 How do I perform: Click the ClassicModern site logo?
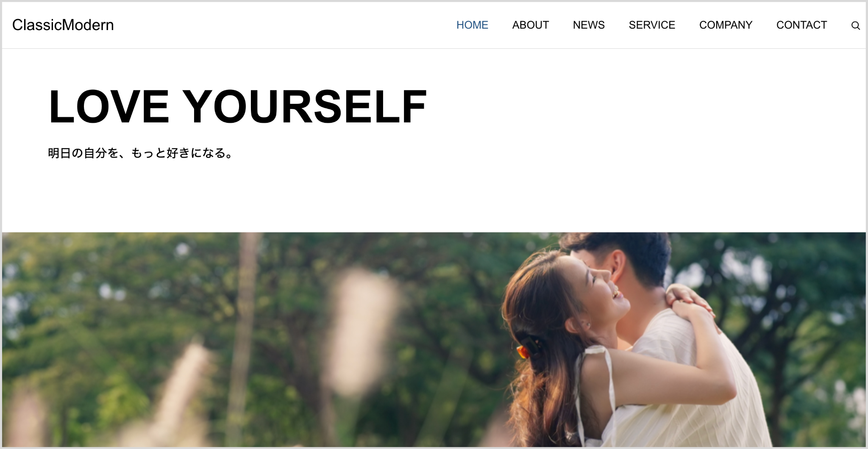tap(63, 25)
